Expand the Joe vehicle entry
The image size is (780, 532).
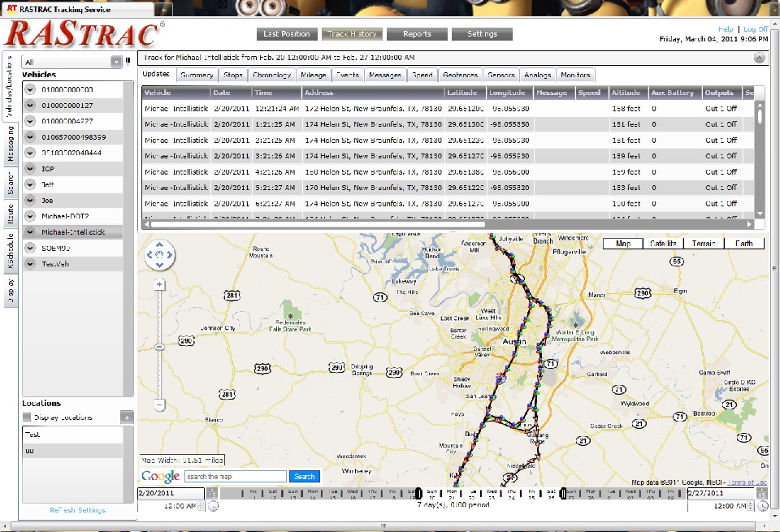tap(30, 201)
